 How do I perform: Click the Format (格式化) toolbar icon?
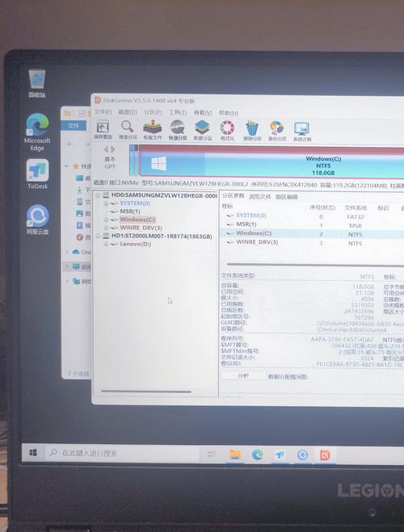tap(227, 130)
